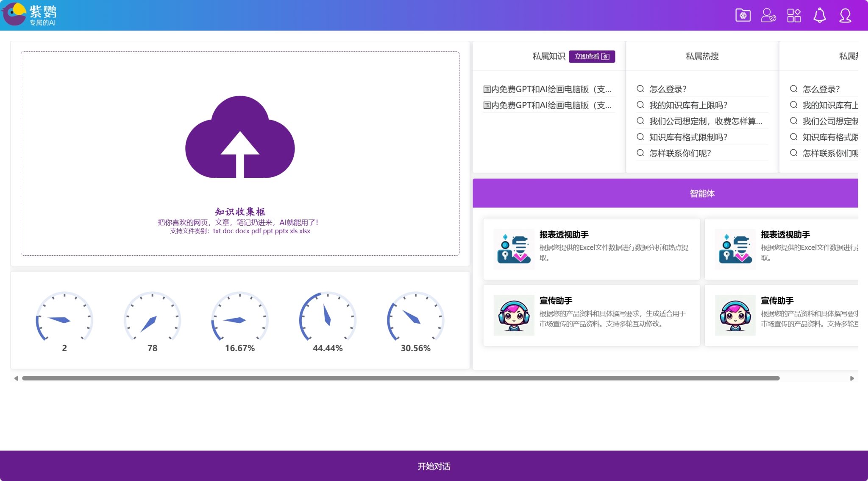
Task: Select the 报表透视助手 agent icon
Action: coord(513,247)
